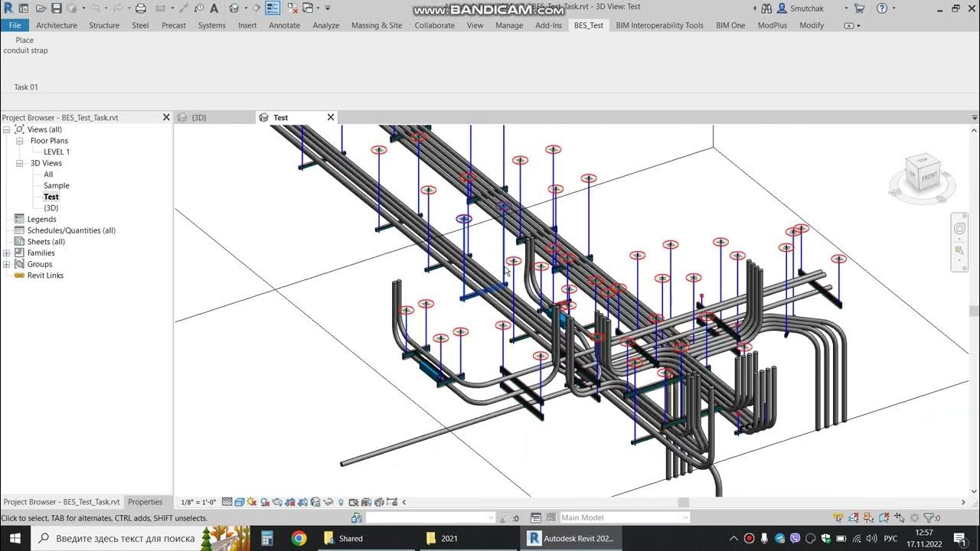Click the РУС language indicator in system tray

(890, 538)
